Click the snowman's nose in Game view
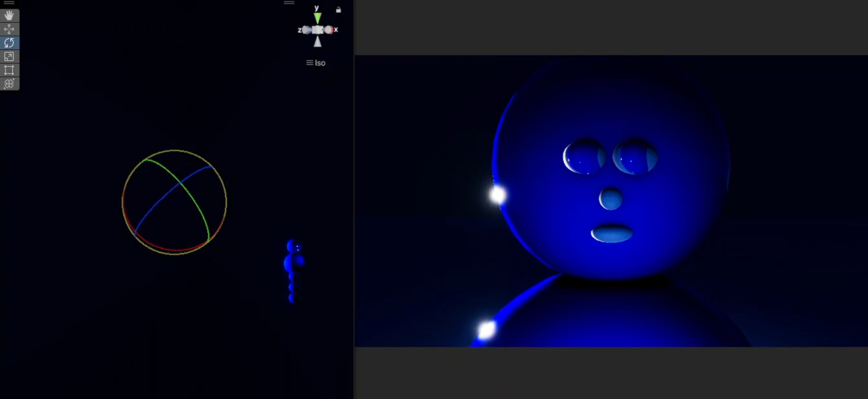This screenshot has width=868, height=399. tap(611, 199)
